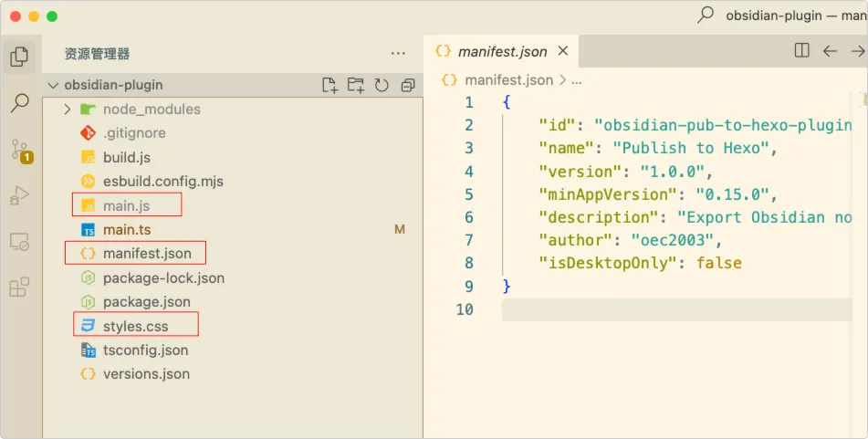Click the 资源管理器 panel title
Viewport: 868px width, 439px height.
[97, 54]
